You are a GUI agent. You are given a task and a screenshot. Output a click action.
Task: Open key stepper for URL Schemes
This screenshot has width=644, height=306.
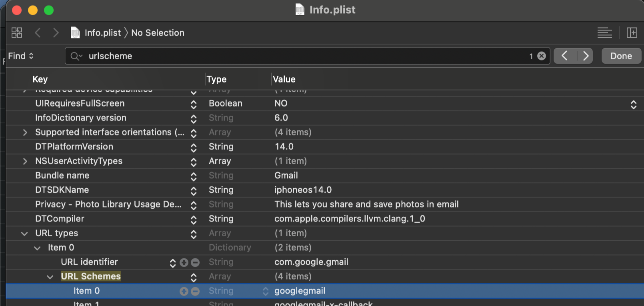[x=194, y=277]
